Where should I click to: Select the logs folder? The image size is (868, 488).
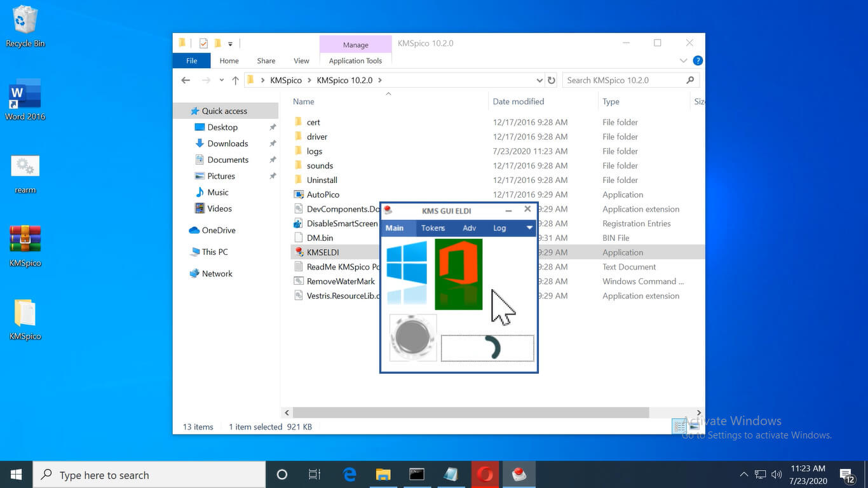(x=315, y=151)
